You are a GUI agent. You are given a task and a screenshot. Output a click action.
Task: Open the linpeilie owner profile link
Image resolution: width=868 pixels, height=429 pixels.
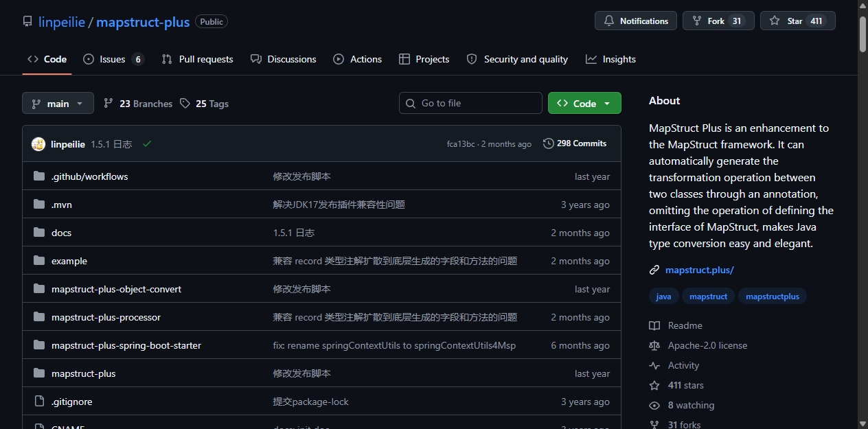pyautogui.click(x=62, y=21)
